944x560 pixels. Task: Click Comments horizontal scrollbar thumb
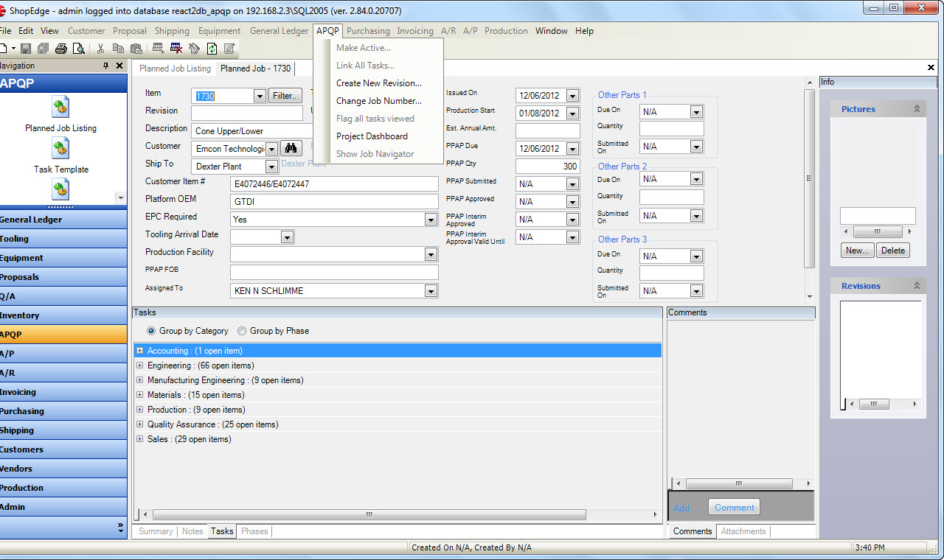click(739, 484)
